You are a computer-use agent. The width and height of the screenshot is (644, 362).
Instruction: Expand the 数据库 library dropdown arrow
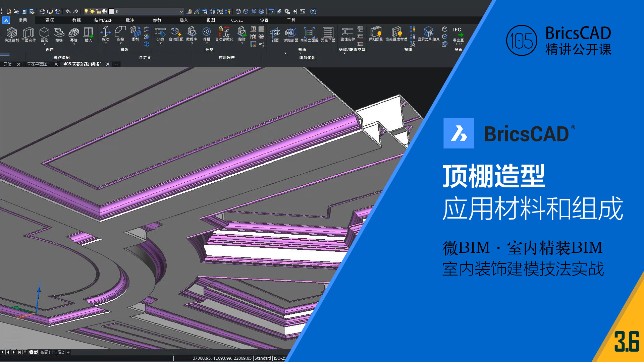[192, 44]
